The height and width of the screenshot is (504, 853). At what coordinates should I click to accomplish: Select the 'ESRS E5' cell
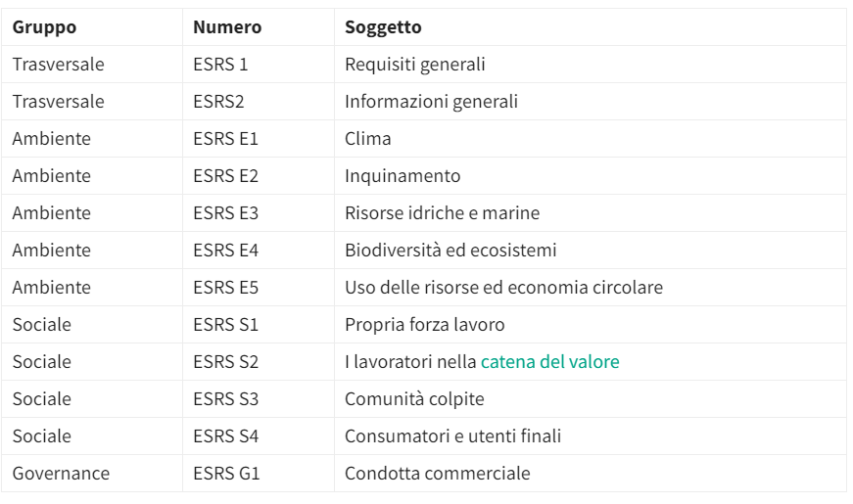click(x=226, y=288)
